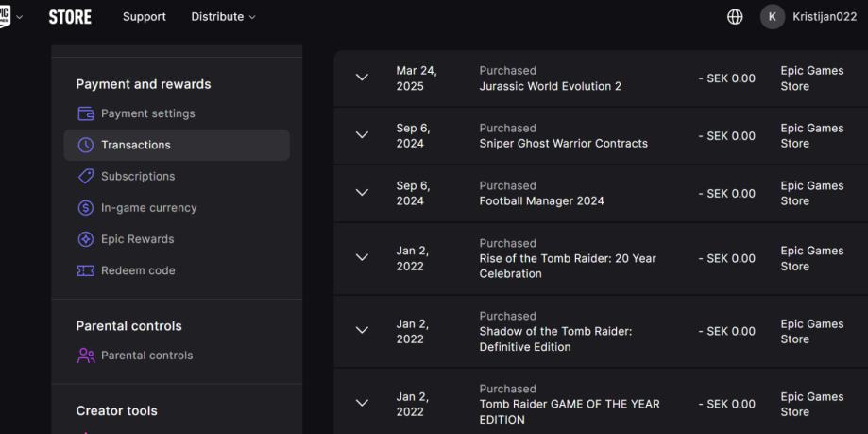868x434 pixels.
Task: Open the Kristijan022 account name
Action: (824, 17)
